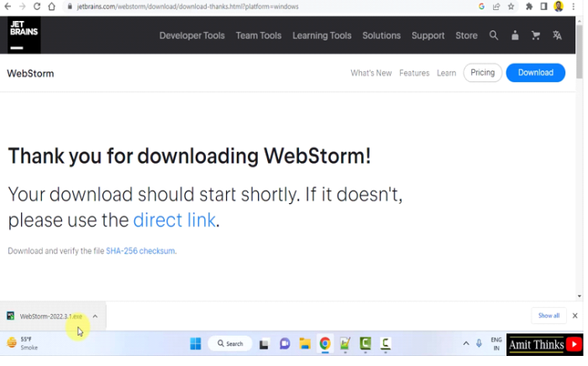The width and height of the screenshot is (588, 366).
Task: Click the JetBrains site search icon
Action: click(494, 35)
